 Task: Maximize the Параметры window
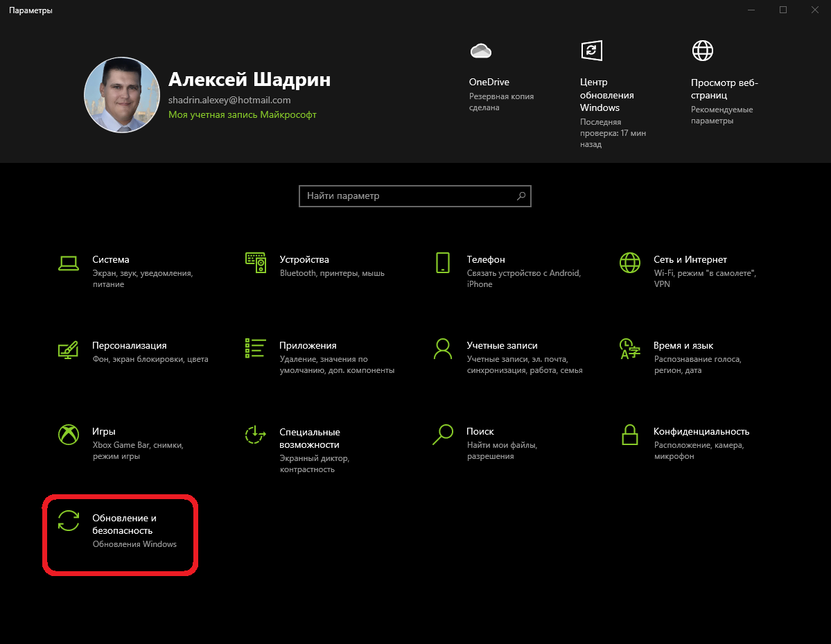coord(782,10)
